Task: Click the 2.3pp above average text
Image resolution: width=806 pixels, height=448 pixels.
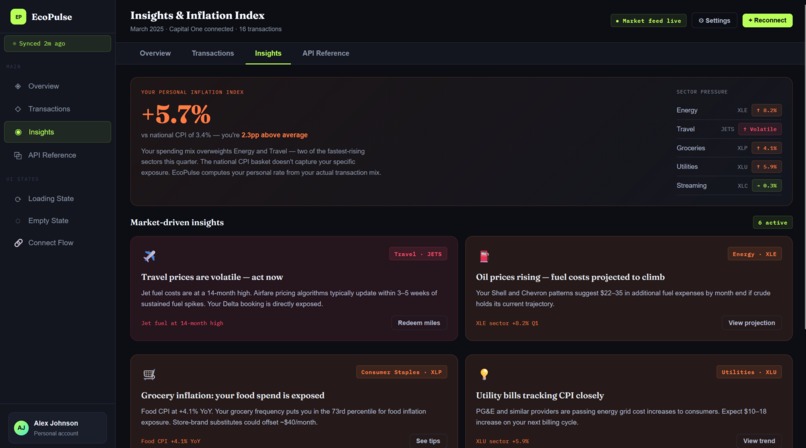Action: [x=274, y=135]
